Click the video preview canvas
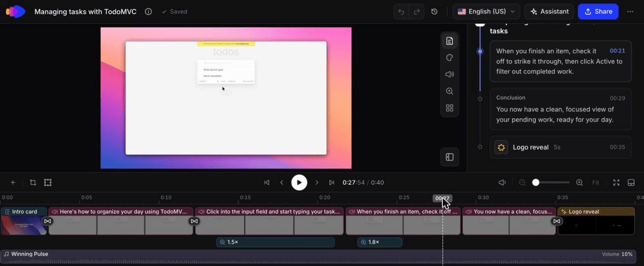The image size is (644, 266). 226,98
